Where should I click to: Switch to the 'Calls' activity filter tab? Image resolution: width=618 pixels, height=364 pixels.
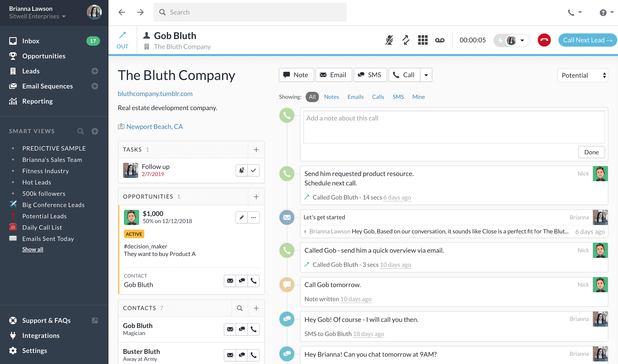377,96
